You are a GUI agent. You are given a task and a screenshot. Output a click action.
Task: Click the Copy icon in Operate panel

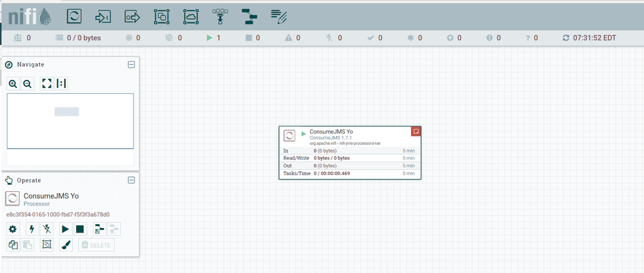pos(12,245)
